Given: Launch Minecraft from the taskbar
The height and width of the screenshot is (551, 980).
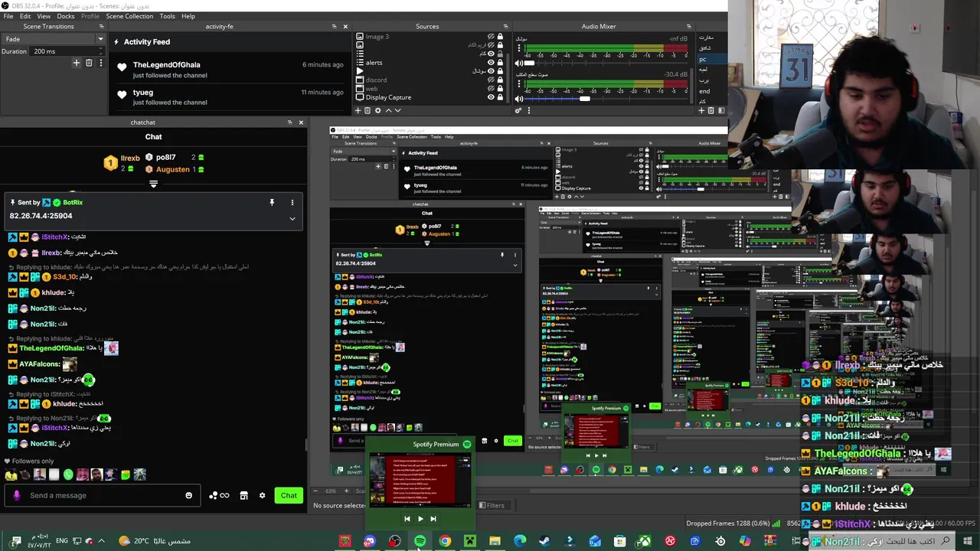Looking at the screenshot, I should pyautogui.click(x=470, y=541).
